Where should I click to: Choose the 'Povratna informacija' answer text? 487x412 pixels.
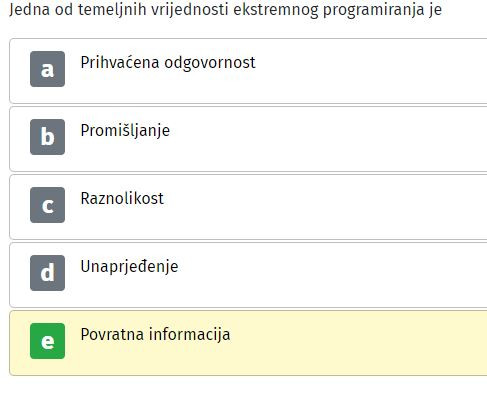pos(155,335)
